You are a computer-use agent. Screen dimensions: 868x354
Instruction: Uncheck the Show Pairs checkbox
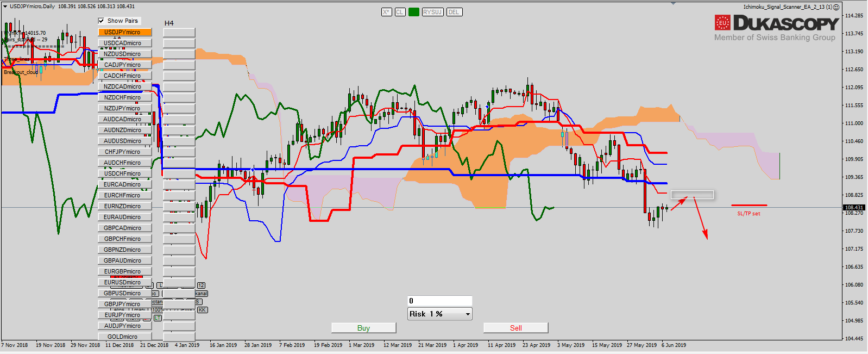pyautogui.click(x=101, y=21)
